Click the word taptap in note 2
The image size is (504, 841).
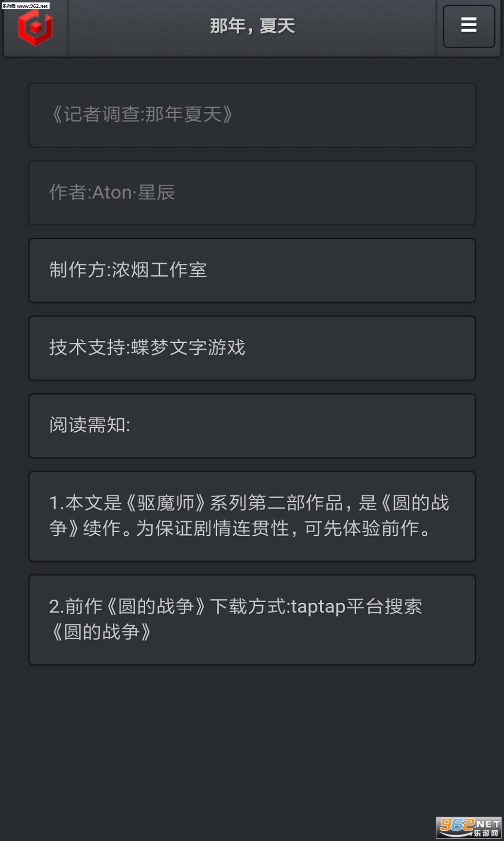(318, 607)
